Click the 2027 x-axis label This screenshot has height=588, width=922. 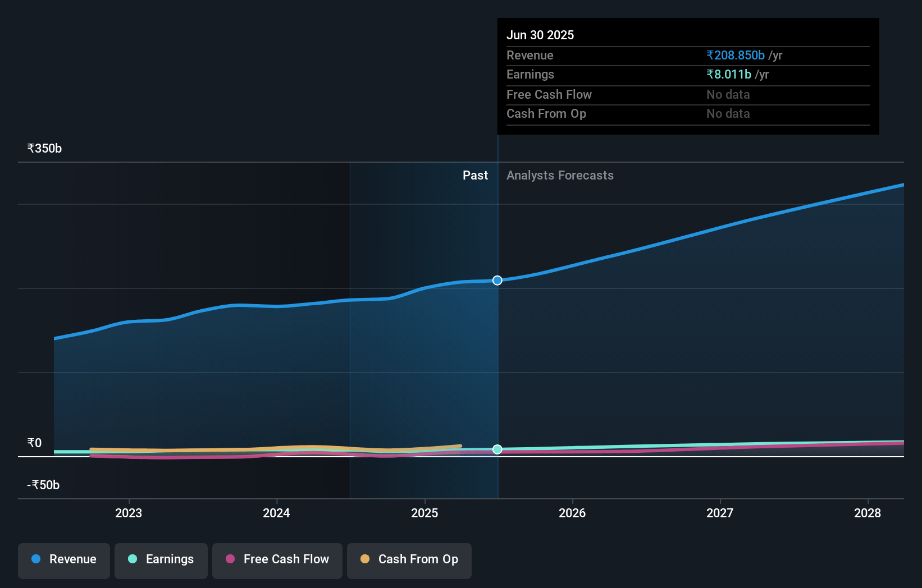tap(720, 513)
